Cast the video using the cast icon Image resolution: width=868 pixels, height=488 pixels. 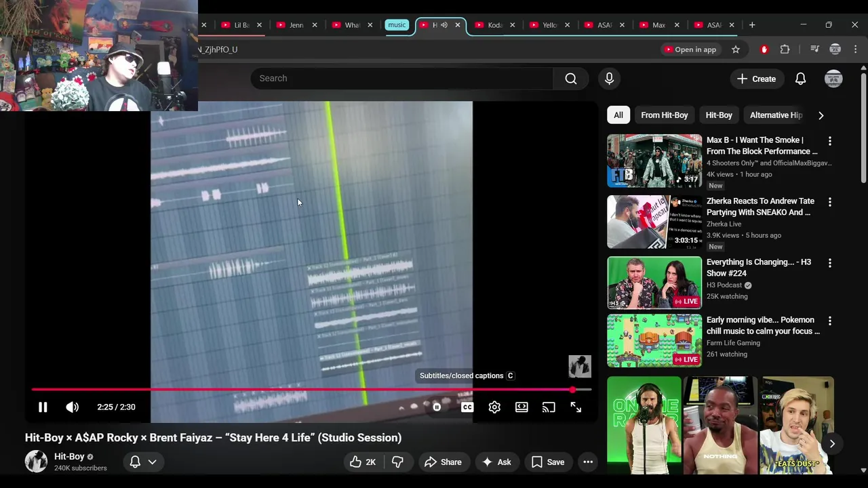pos(549,407)
